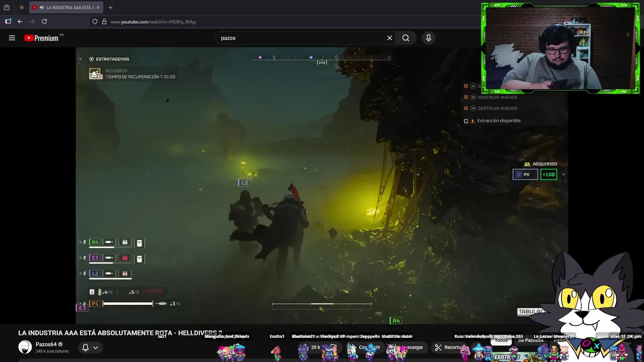Reload the current page
The image size is (644, 362).
click(x=44, y=22)
